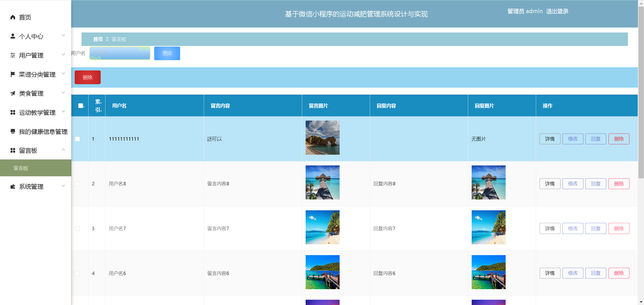Click 回复 for user 11111111111

(x=596, y=139)
